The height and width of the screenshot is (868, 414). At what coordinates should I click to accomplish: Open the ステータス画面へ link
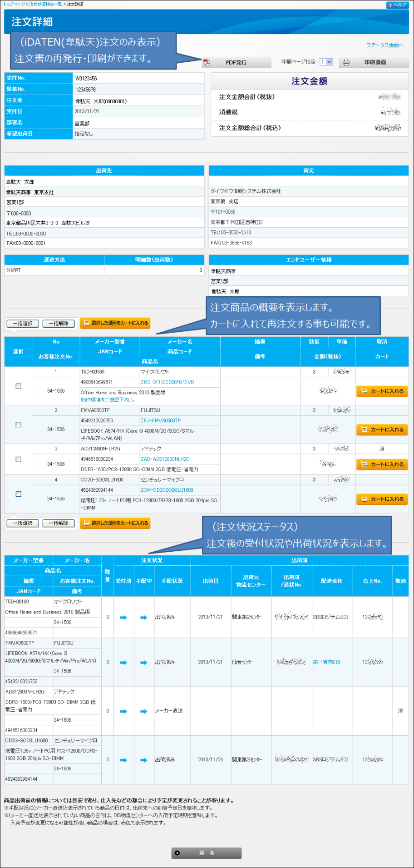point(384,45)
